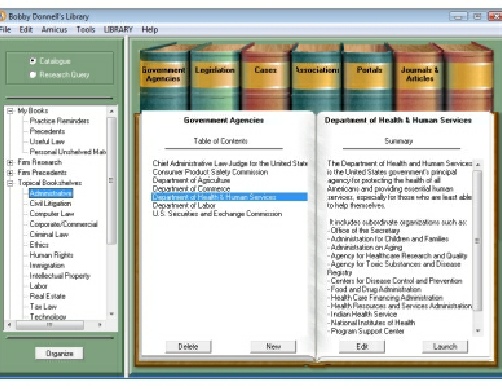This screenshot has width=502, height=389.
Task: Collapse the Topical Bookshelves node
Action: (x=10, y=183)
